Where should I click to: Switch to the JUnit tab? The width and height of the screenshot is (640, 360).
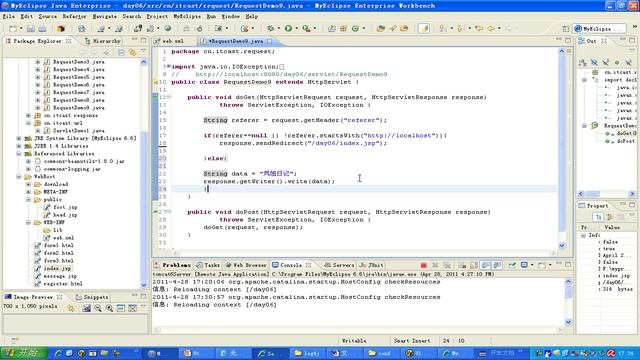(x=371, y=265)
